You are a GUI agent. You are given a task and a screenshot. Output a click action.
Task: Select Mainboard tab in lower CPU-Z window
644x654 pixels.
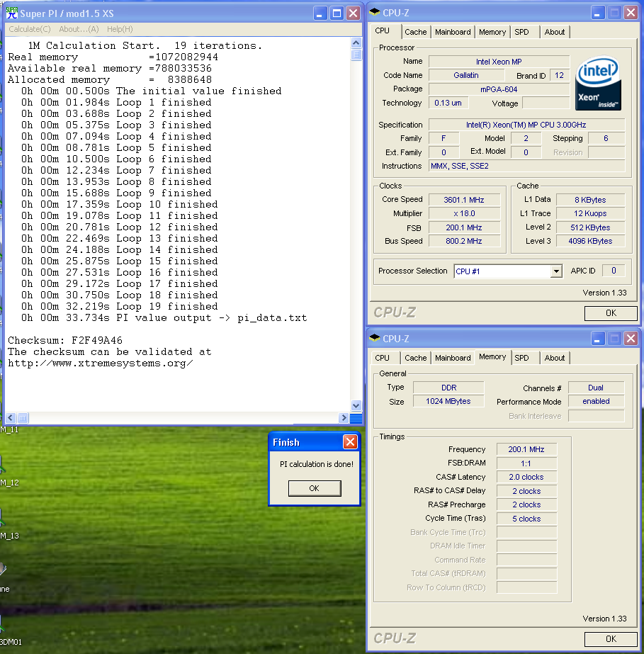(453, 358)
